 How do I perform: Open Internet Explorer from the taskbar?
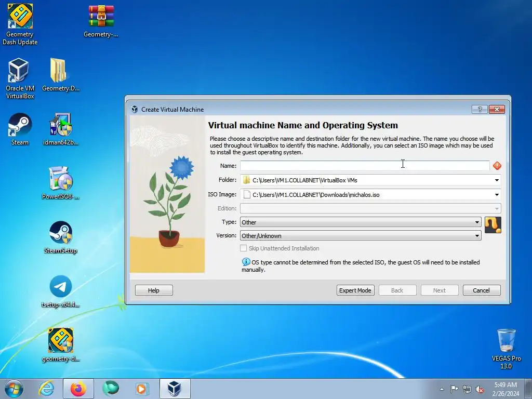46,389
